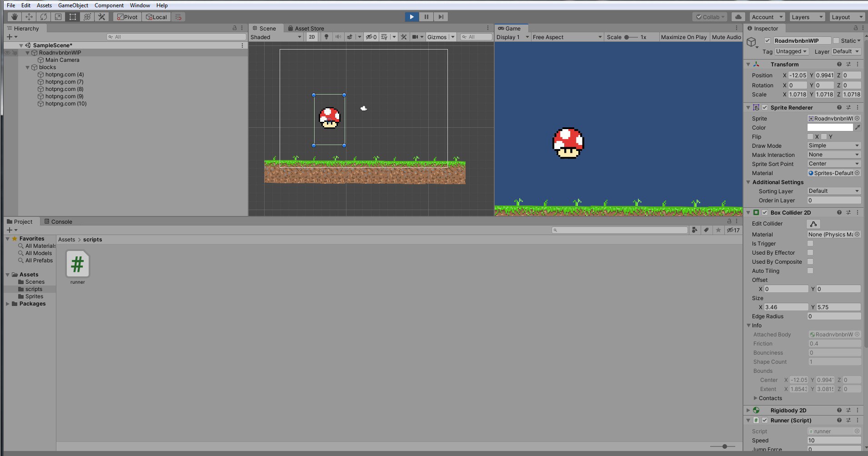Switch to Console tab
Screen dimensions: 868x456
[x=58, y=221]
